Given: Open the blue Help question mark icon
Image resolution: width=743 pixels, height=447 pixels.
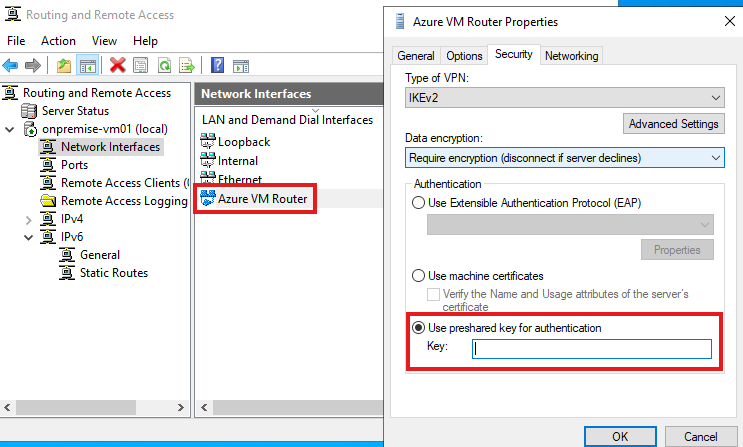Looking at the screenshot, I should click(217, 65).
